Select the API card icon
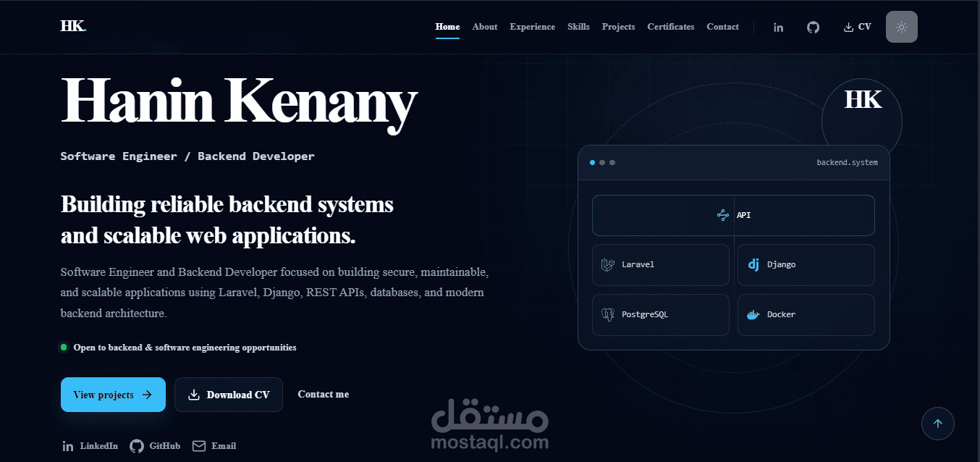Viewport: 980px width, 462px height. tap(722, 215)
